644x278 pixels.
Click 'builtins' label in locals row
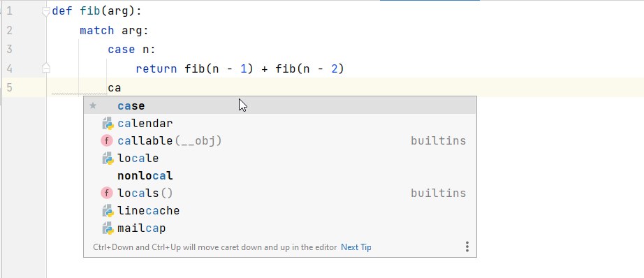point(438,193)
